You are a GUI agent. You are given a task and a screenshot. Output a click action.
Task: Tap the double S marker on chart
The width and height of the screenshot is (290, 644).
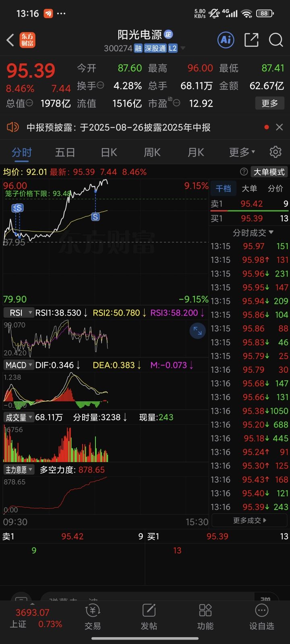point(17,208)
